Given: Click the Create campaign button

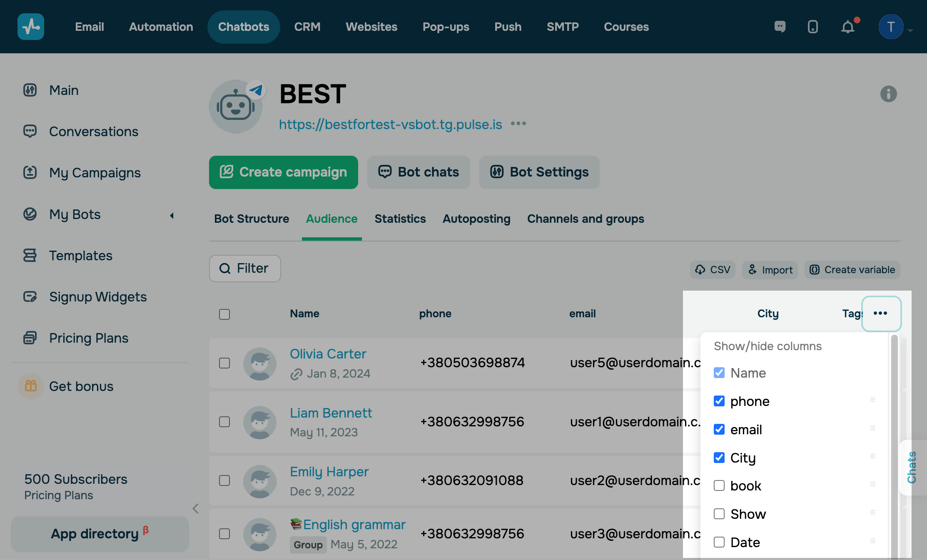Looking at the screenshot, I should (283, 172).
